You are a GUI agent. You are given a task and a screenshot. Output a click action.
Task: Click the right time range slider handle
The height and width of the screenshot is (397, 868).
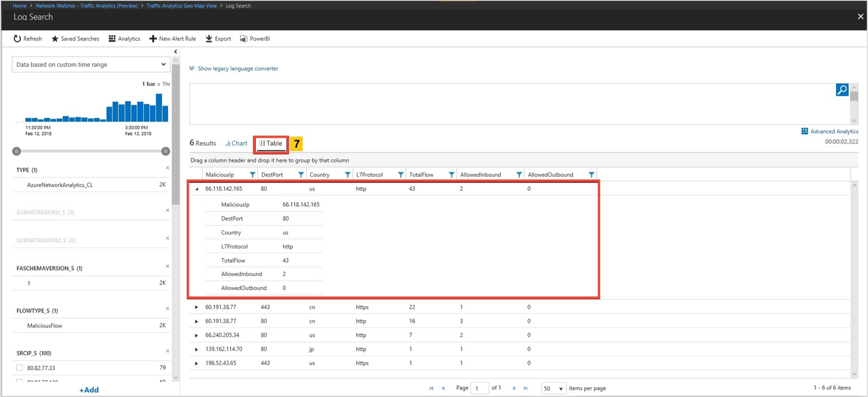pos(165,151)
